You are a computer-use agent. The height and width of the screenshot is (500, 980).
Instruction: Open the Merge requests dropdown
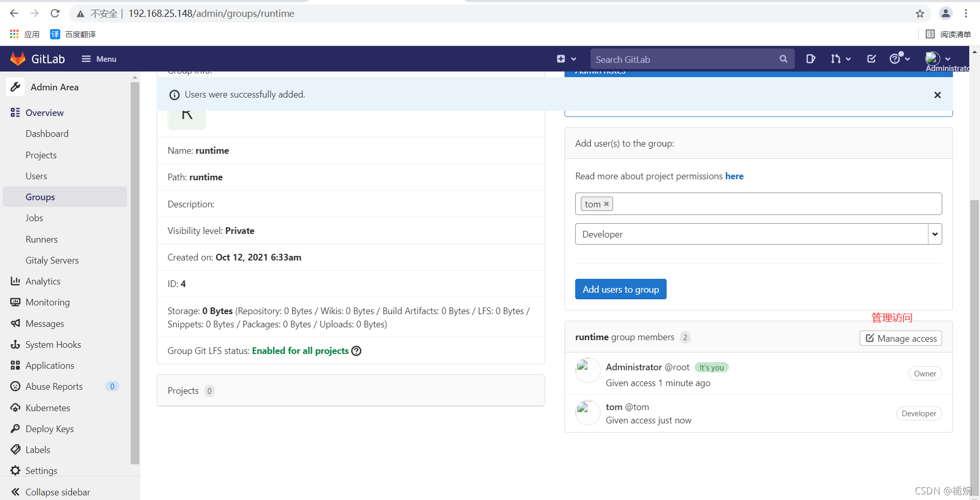[841, 59]
